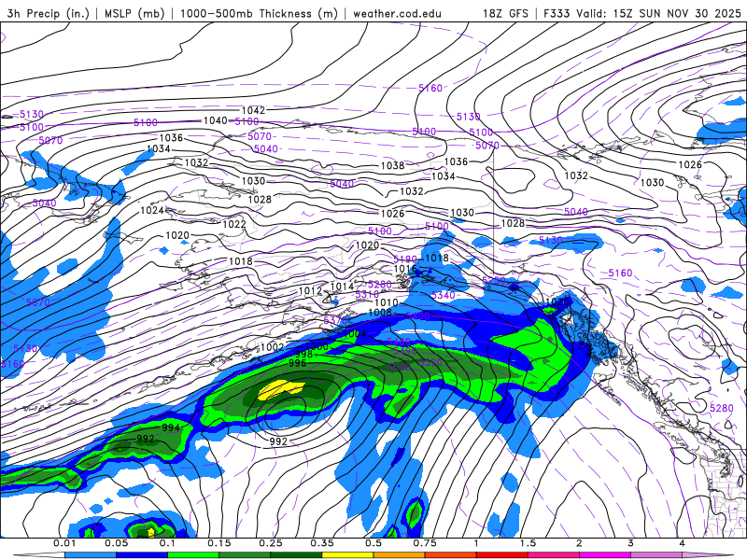The height and width of the screenshot is (560, 747).
Task: Click the yellow heavy precipitation core on the map
Action: pos(280,388)
